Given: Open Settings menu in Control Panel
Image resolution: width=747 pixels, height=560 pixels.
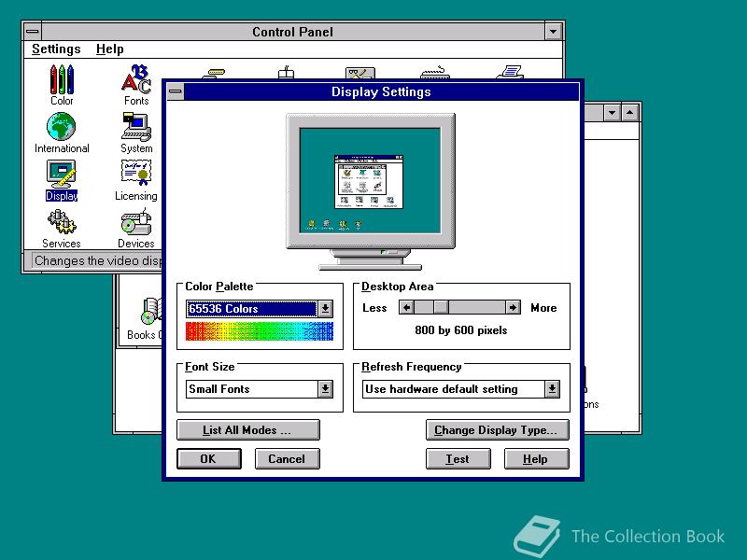Looking at the screenshot, I should (56, 49).
